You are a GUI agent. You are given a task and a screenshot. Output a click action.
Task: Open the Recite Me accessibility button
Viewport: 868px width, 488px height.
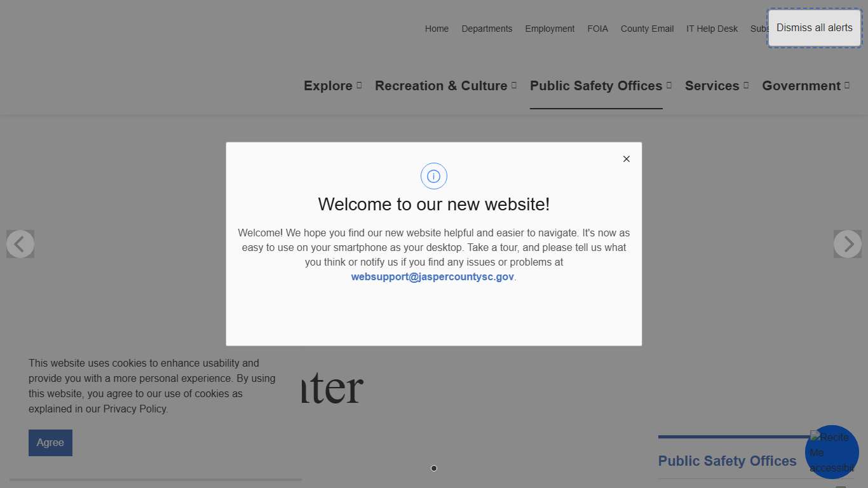pos(831,452)
